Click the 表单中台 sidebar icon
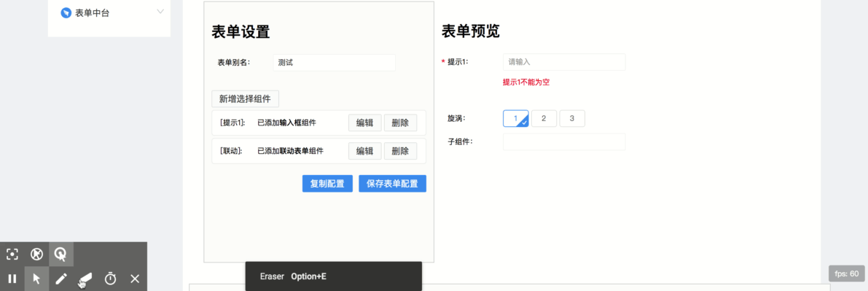This screenshot has height=291, width=868. point(66,12)
